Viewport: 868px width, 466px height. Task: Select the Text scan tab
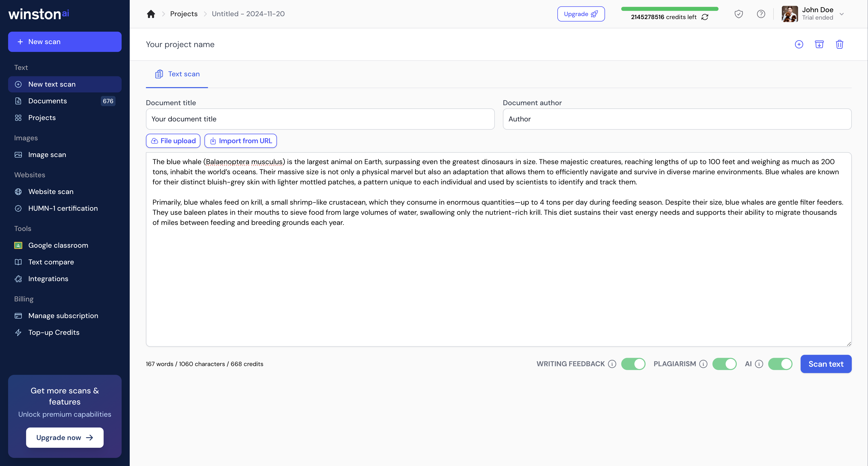click(177, 74)
